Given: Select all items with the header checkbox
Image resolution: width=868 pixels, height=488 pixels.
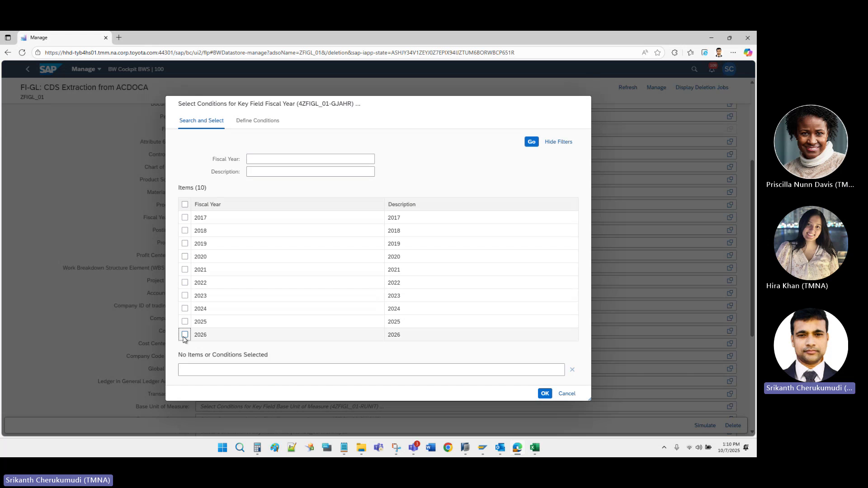Looking at the screenshot, I should (185, 204).
